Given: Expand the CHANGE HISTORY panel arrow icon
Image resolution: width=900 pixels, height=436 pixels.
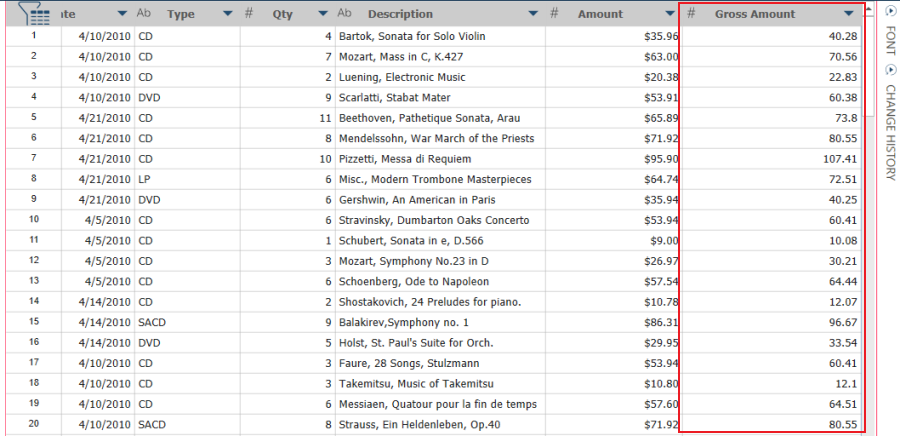Looking at the screenshot, I should click(890, 70).
